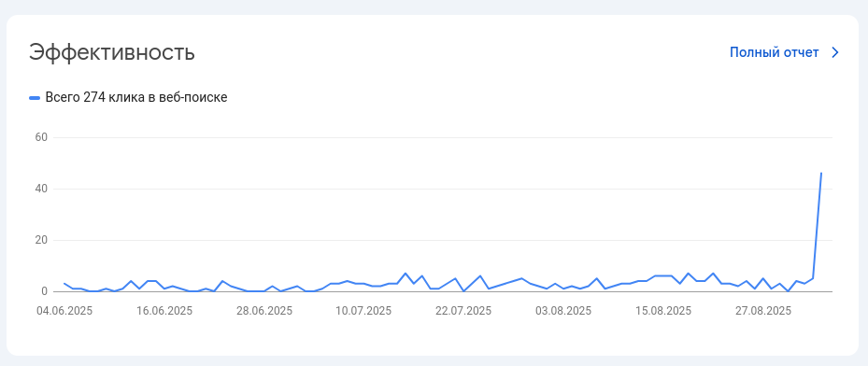Image resolution: width=868 pixels, height=366 pixels.
Task: Select the legend text "Всего 274 клика в веб-поиске"
Action: click(x=136, y=97)
